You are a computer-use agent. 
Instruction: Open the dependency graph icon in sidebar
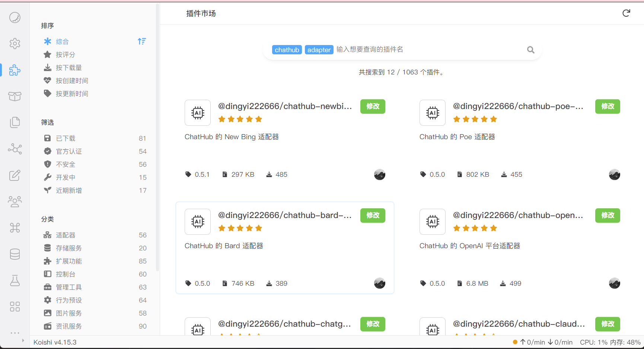coord(15,149)
